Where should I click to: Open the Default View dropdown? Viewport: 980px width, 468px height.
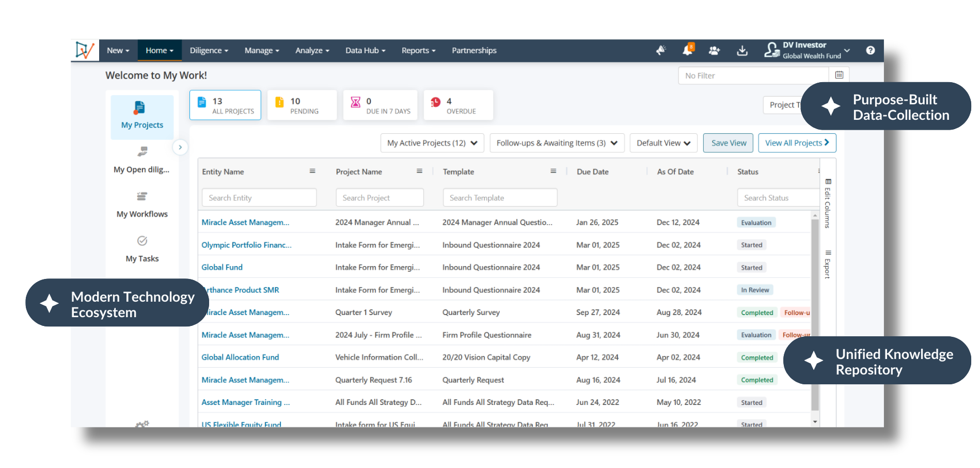[663, 143]
